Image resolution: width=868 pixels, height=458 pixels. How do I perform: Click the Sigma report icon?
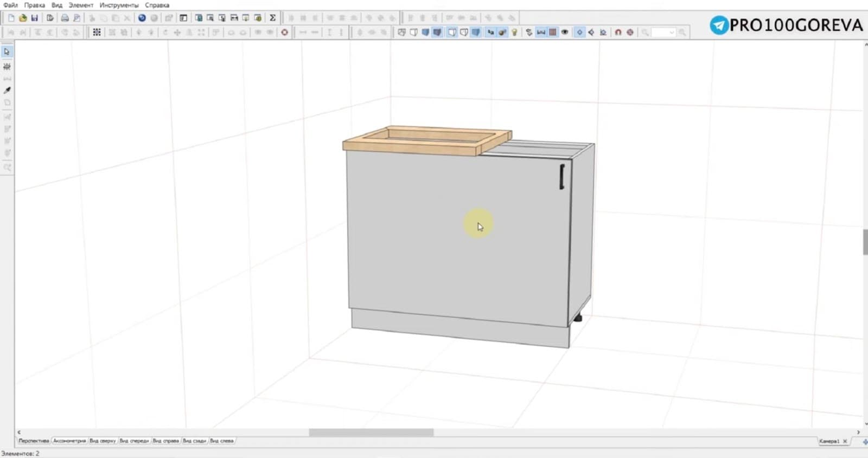coord(273,18)
